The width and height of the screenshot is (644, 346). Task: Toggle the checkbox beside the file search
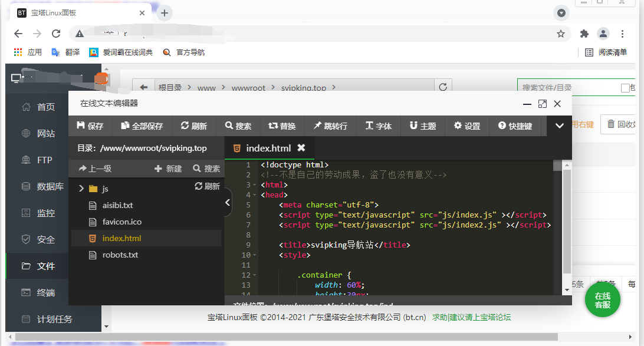625,88
